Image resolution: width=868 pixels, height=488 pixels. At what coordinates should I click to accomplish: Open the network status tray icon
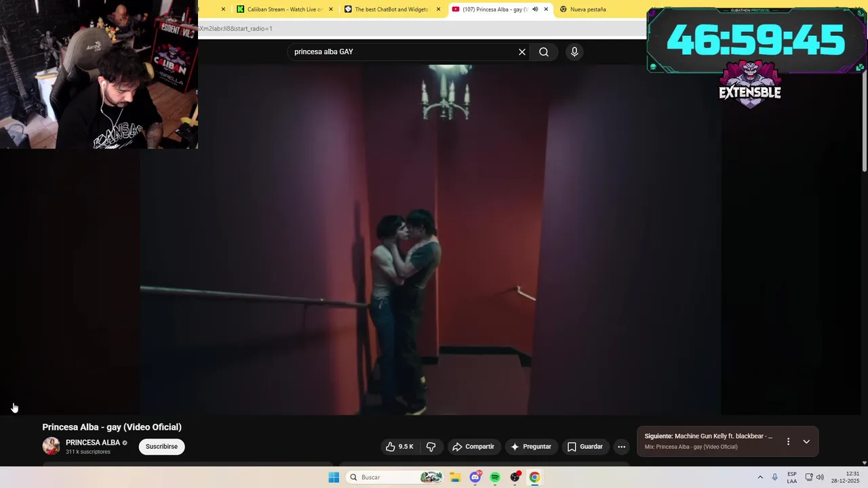(809, 477)
